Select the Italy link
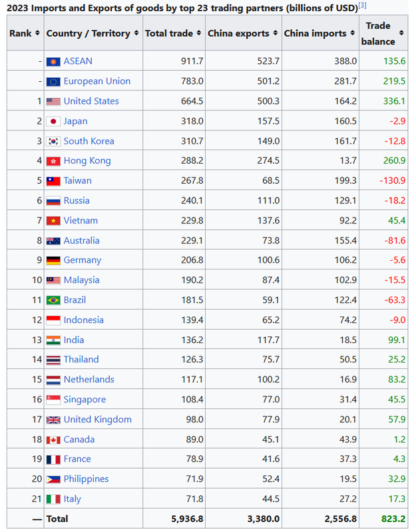Screen dimensions: 416x532 [72, 499]
